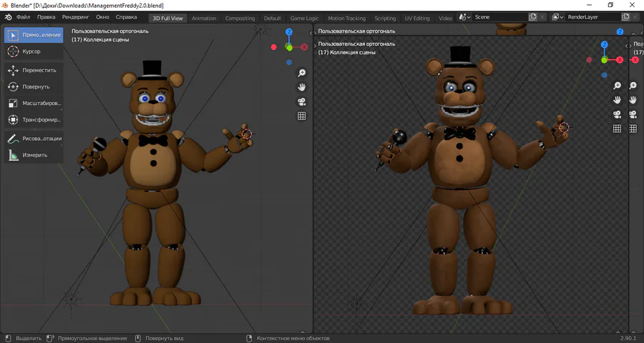
Task: Select the Рисова...отации annotate tool
Action: (x=34, y=138)
